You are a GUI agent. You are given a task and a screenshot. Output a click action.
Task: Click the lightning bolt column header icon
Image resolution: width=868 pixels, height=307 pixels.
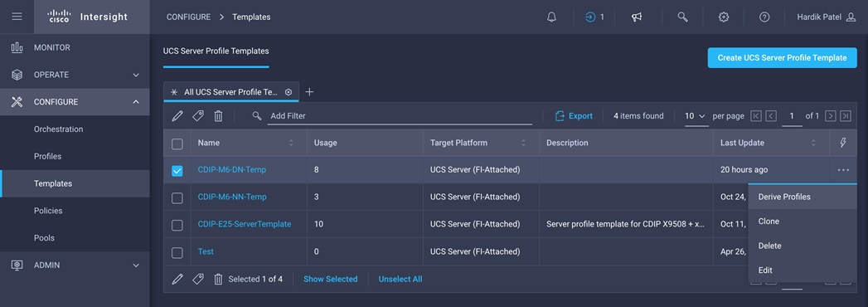[843, 143]
